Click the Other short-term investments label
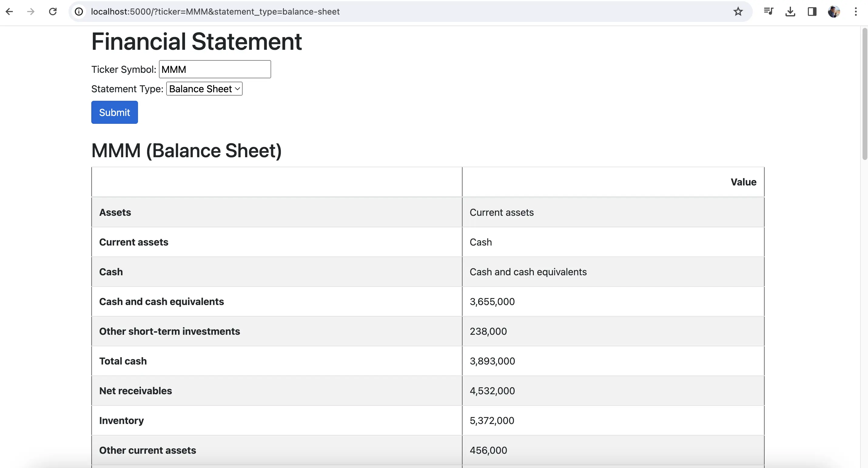868x468 pixels. 170,331
